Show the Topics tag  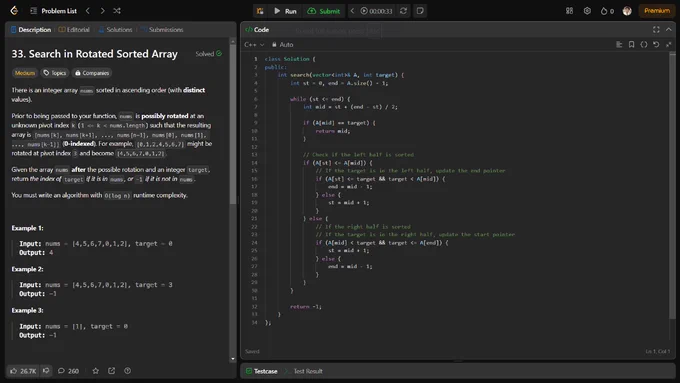pyautogui.click(x=55, y=73)
